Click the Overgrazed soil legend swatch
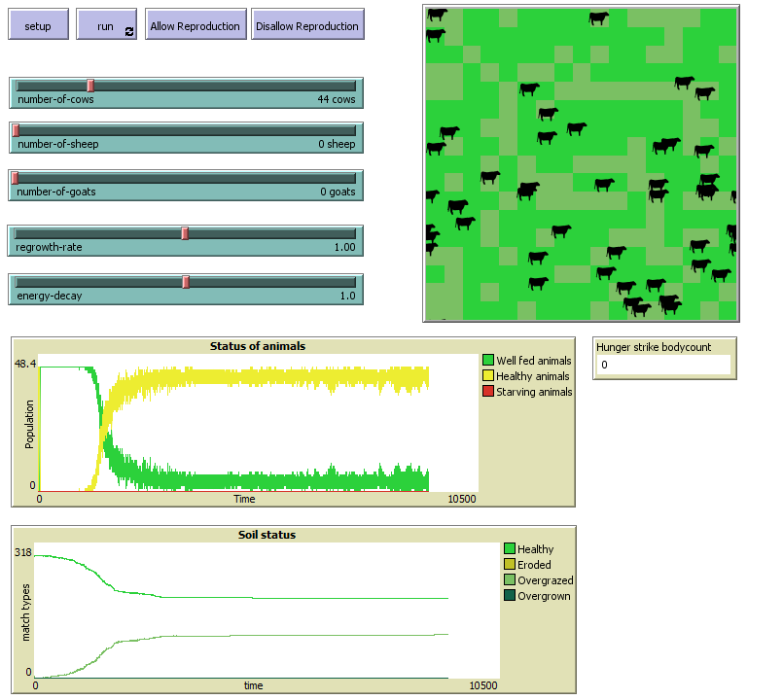Screen dimensions: 783x700 coord(510,580)
